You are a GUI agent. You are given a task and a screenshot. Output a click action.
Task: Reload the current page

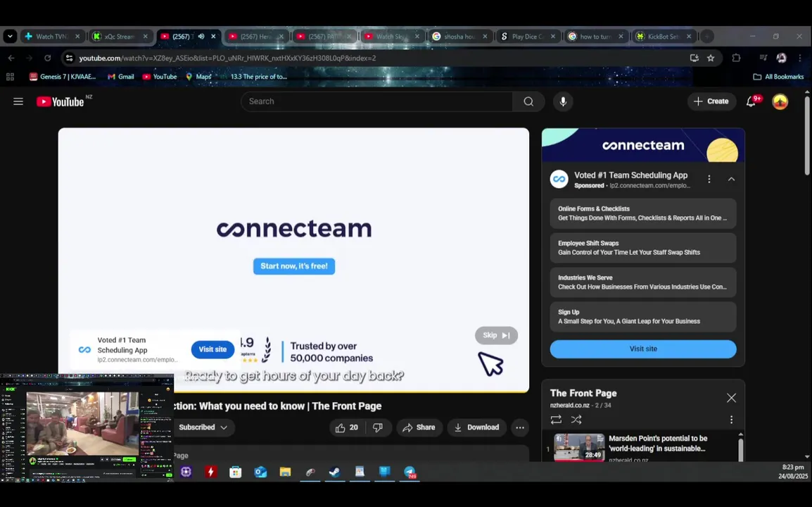pos(48,58)
